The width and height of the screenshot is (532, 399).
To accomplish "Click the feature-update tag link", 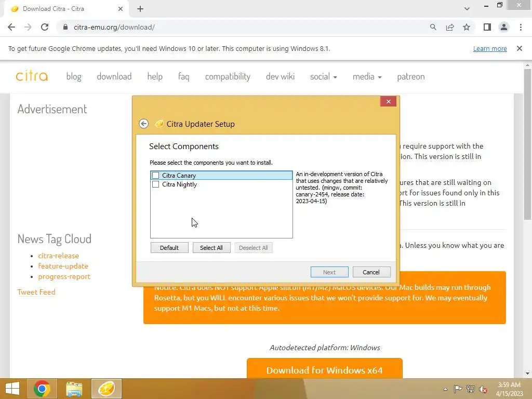I will (x=63, y=266).
